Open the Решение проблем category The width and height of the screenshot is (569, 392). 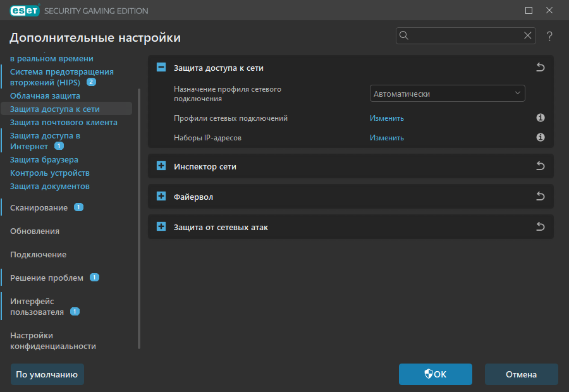[46, 278]
